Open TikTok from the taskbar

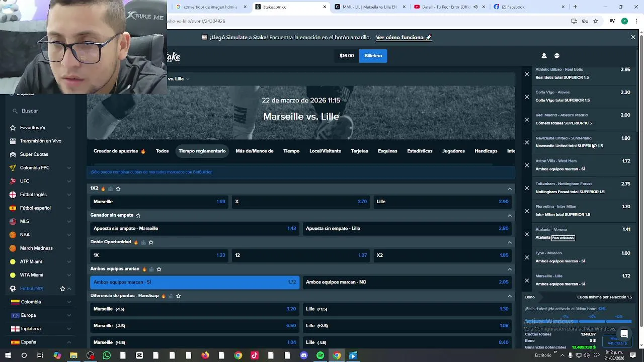(x=255, y=355)
